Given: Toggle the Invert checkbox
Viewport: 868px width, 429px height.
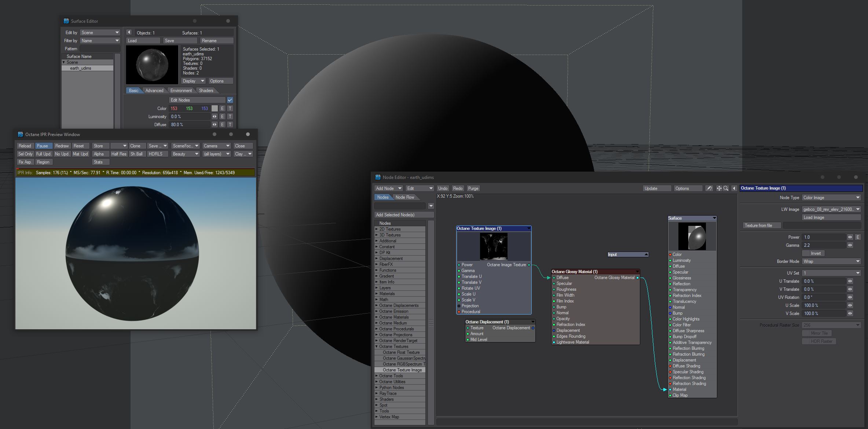Looking at the screenshot, I should (x=806, y=253).
